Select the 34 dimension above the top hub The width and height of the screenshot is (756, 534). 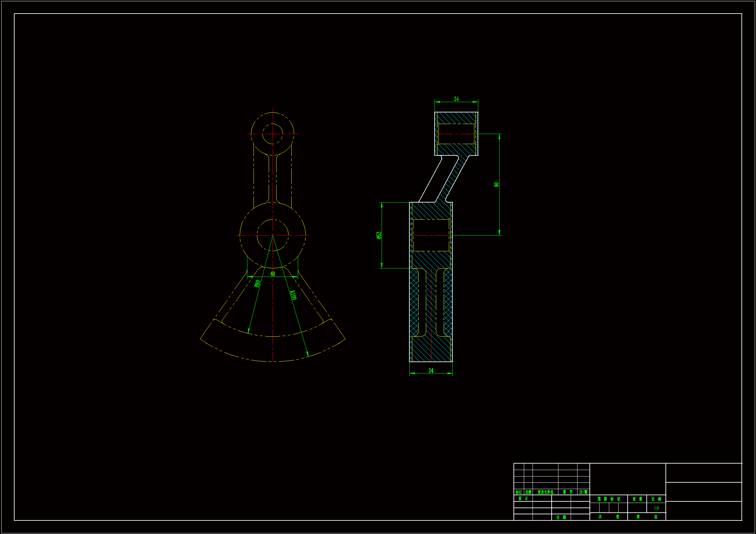[456, 99]
